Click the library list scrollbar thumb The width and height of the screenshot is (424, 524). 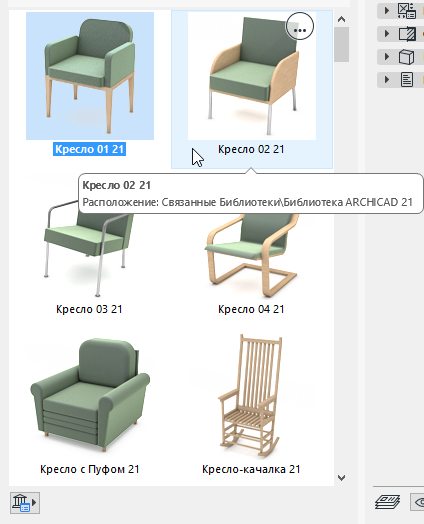coord(341,45)
